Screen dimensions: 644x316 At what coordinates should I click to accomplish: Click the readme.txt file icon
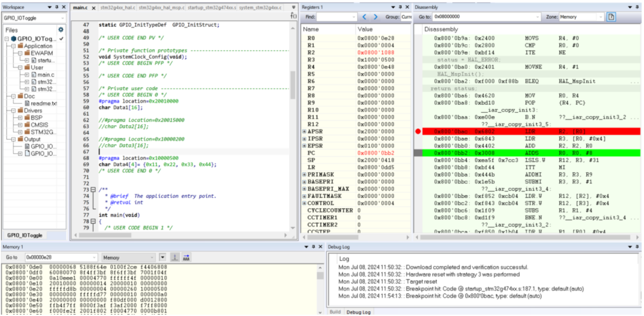27,103
